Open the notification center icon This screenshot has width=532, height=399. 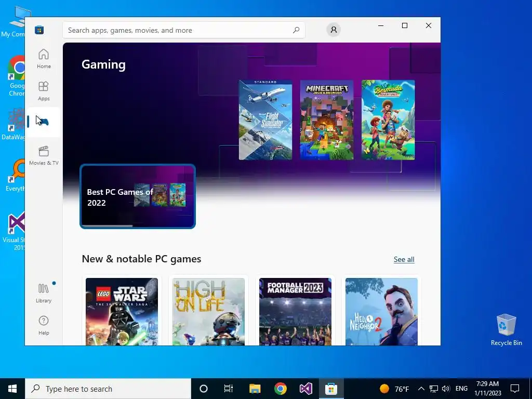(x=515, y=389)
